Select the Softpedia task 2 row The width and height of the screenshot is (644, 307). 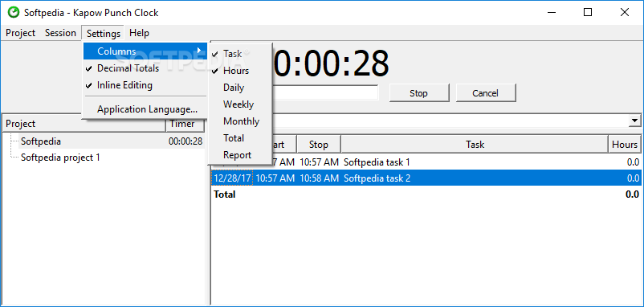coord(426,178)
